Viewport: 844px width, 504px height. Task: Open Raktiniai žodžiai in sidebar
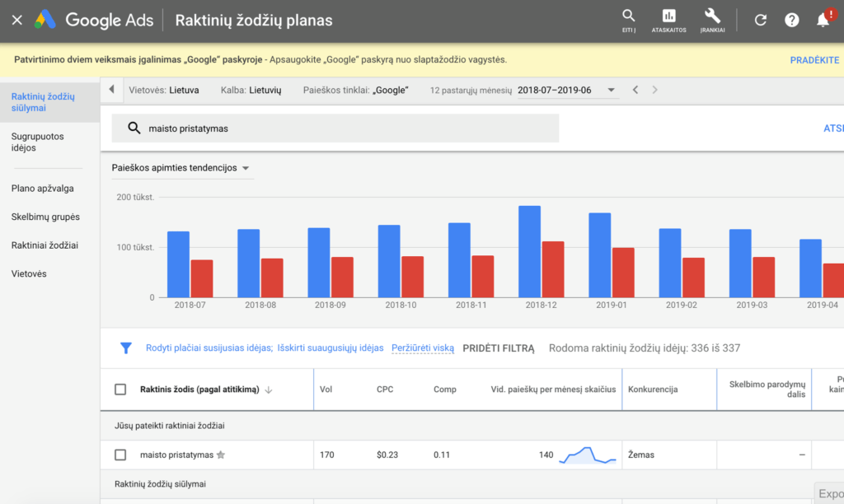click(45, 245)
